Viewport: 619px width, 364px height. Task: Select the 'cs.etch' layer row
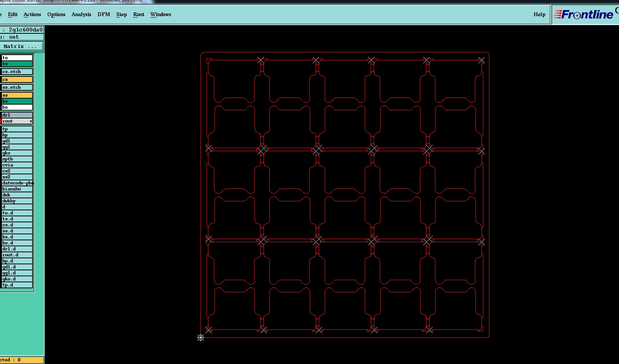pos(17,72)
